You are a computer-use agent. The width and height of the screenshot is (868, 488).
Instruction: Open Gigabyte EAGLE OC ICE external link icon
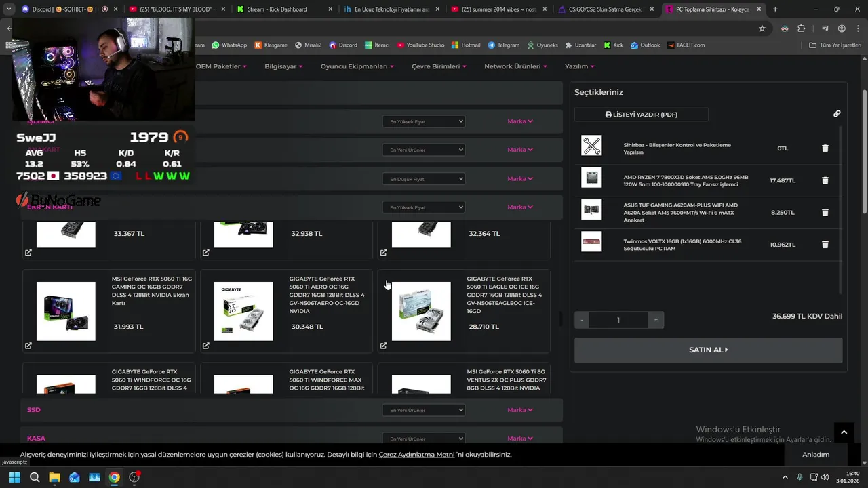click(384, 346)
